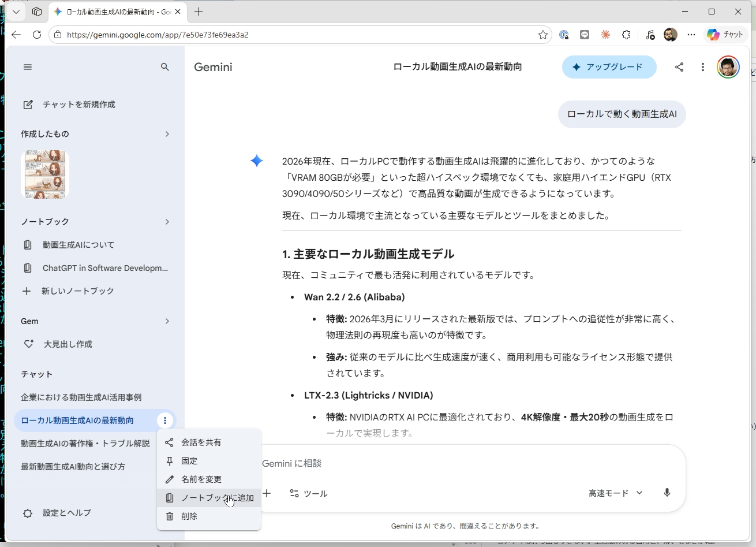Bookmark page with star icon
Image resolution: width=756 pixels, height=547 pixels.
543,35
